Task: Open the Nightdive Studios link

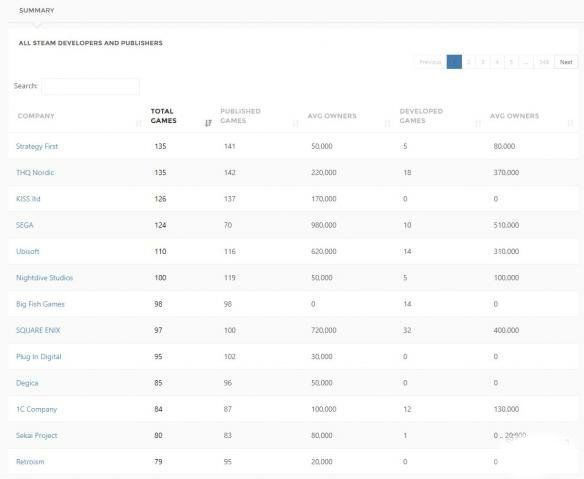Action: (45, 278)
